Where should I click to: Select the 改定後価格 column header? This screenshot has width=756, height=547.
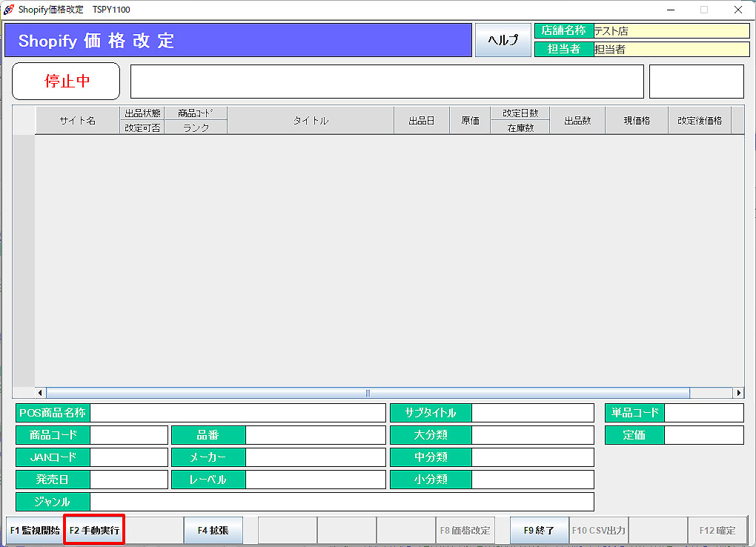699,120
